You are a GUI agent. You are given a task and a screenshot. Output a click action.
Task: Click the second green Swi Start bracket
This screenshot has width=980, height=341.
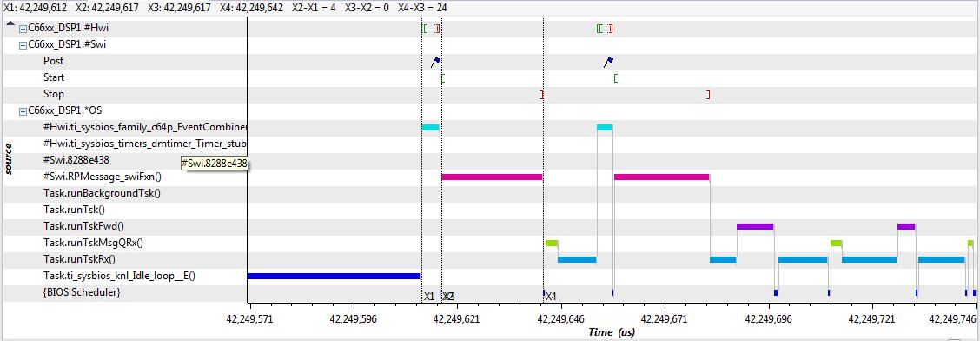616,78
